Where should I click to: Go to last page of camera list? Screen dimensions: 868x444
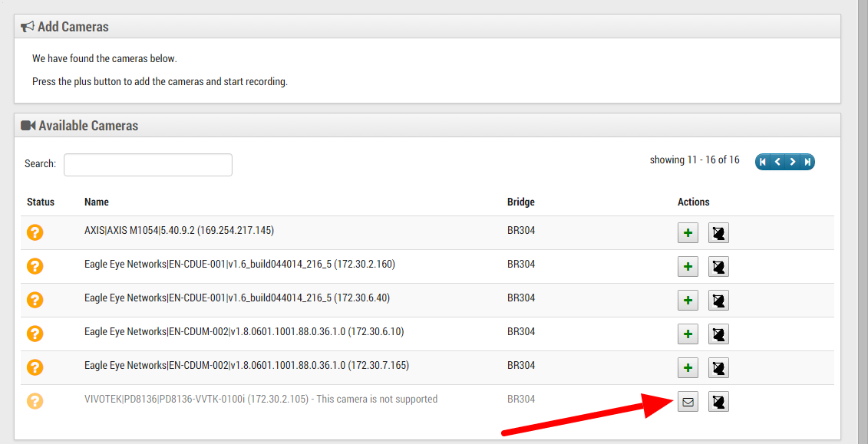pos(807,162)
